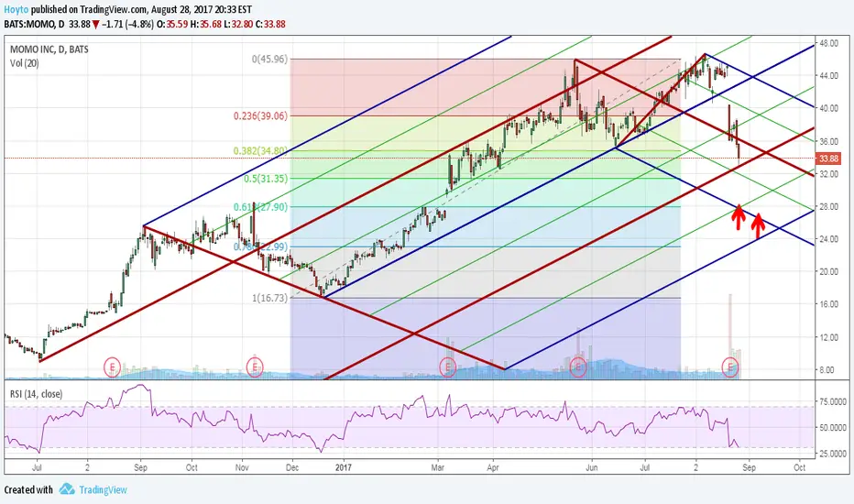The image size is (854, 504).
Task: Click the TradingView cloud logo icon
Action: [67, 488]
